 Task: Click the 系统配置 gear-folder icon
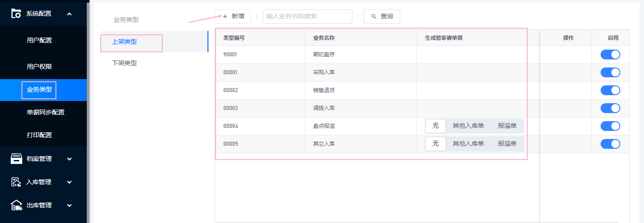[x=16, y=14]
